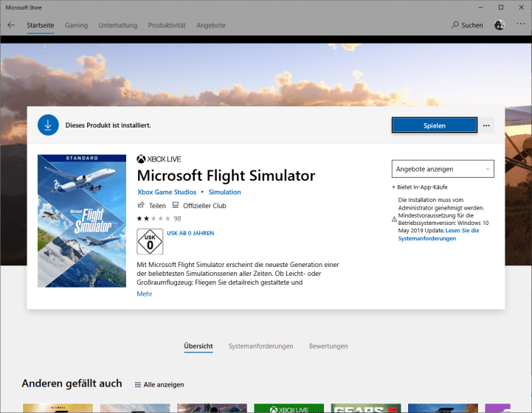Minimize the Microsoft Store window
The height and width of the screenshot is (413, 532).
pos(481,7)
